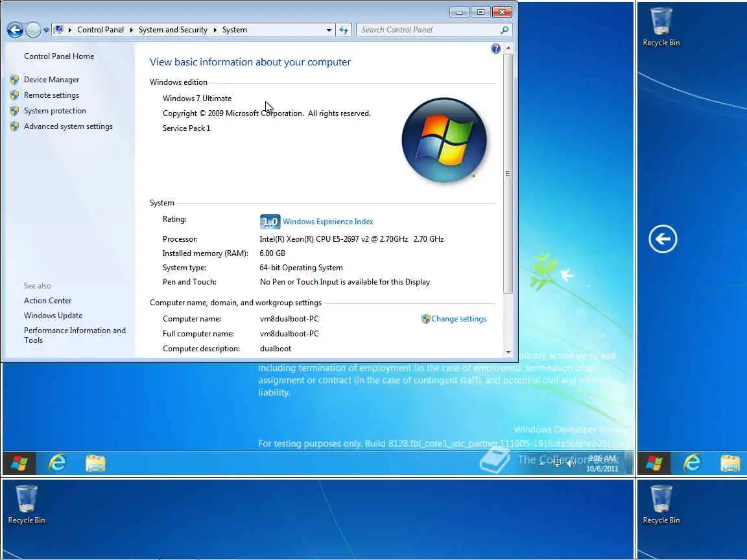
Task: Open Start menu on main taskbar
Action: 19,463
